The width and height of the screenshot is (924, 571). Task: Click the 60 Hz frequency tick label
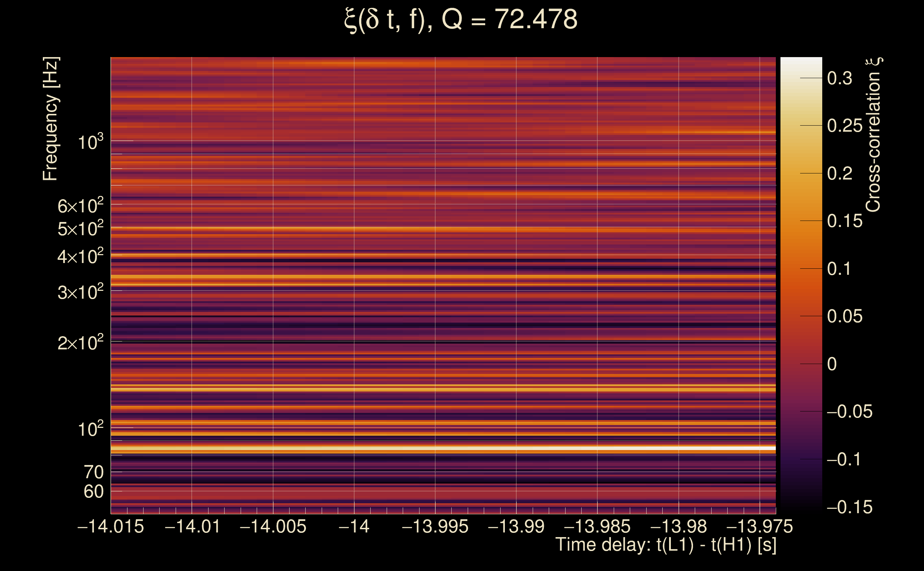click(93, 492)
